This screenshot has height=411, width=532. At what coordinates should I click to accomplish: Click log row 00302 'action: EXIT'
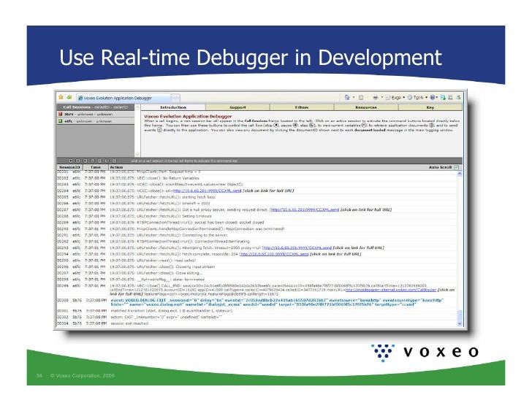click(256, 317)
